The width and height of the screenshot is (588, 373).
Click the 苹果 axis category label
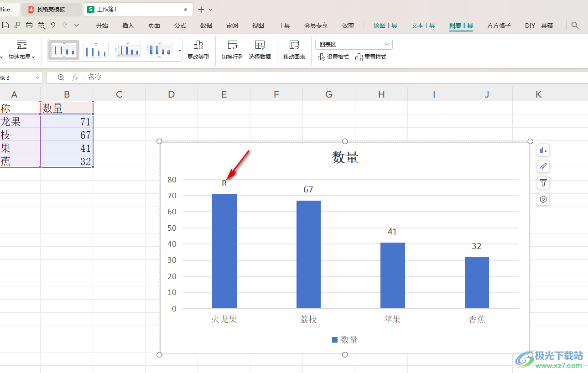click(x=392, y=320)
